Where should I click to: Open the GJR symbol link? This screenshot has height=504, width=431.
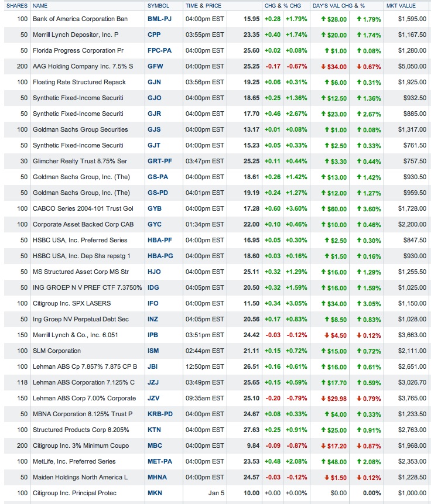tap(154, 114)
